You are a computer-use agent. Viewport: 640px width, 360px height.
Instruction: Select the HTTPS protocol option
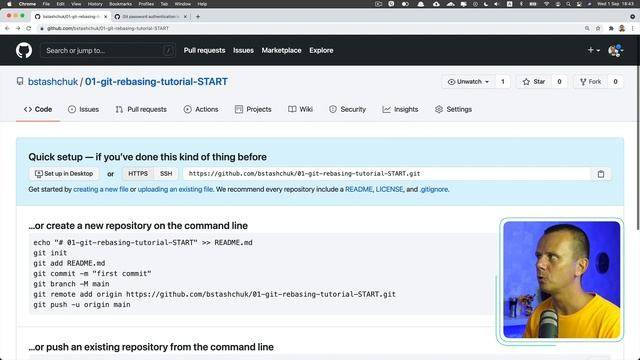click(138, 173)
